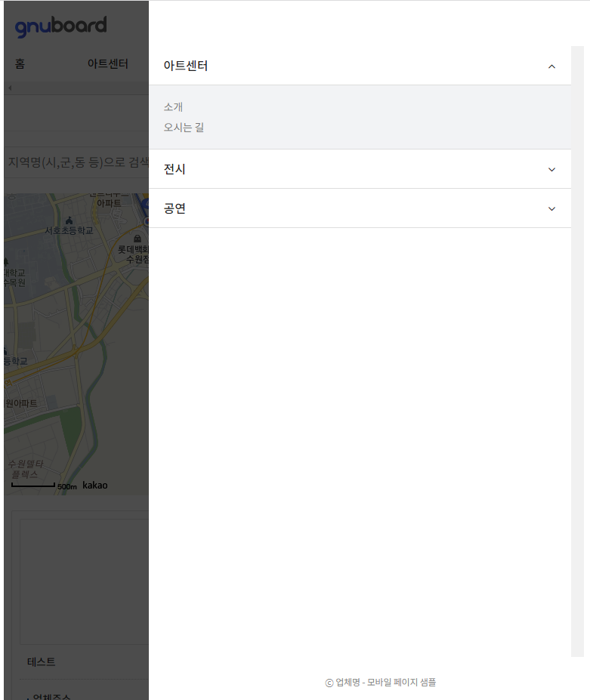Click the 수원메타플렉스 label on the map
Screen dimensions: 590x700
(x=25, y=469)
